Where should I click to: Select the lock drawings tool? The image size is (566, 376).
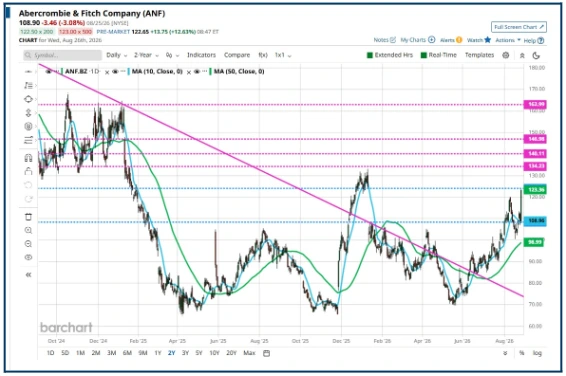[x=28, y=171]
